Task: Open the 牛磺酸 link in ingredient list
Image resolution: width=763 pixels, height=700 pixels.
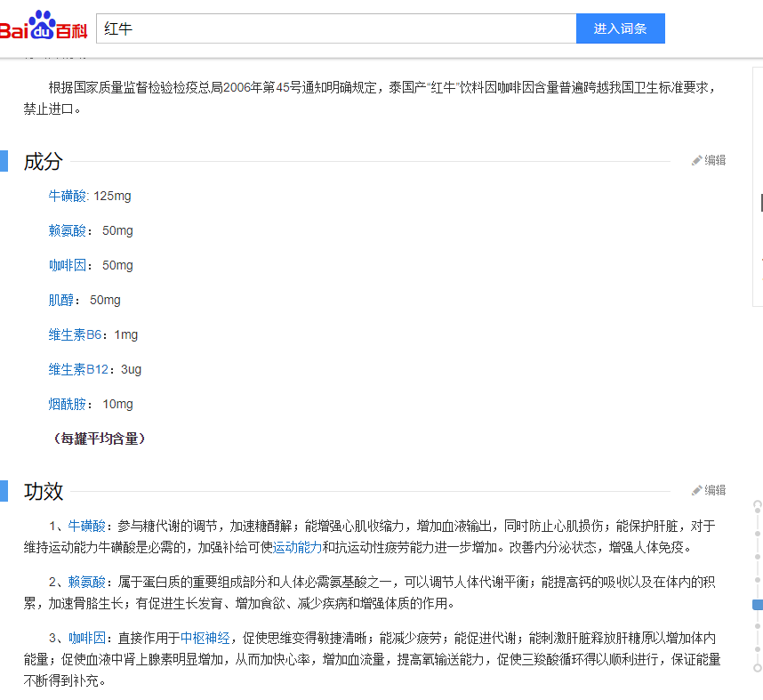Action: coord(68,196)
